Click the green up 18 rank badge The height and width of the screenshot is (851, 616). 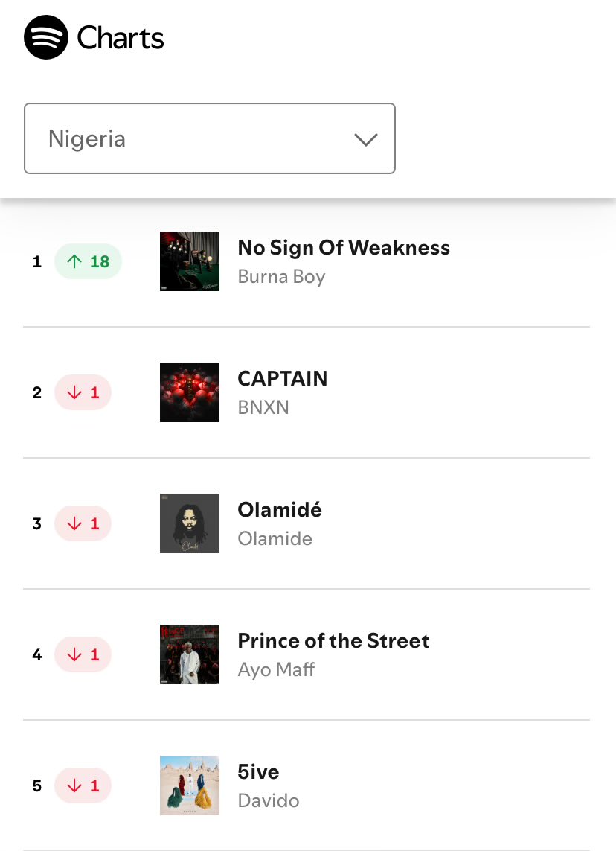tap(88, 261)
